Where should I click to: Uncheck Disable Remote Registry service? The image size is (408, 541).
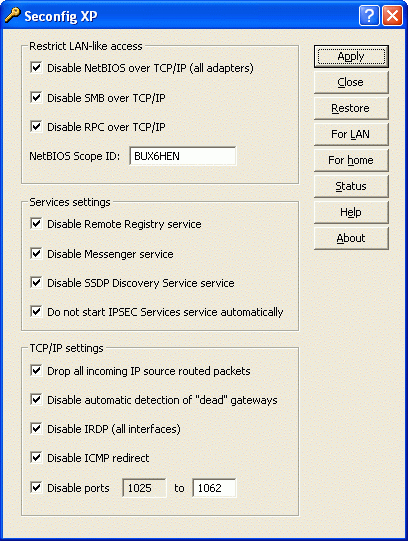pyautogui.click(x=36, y=224)
